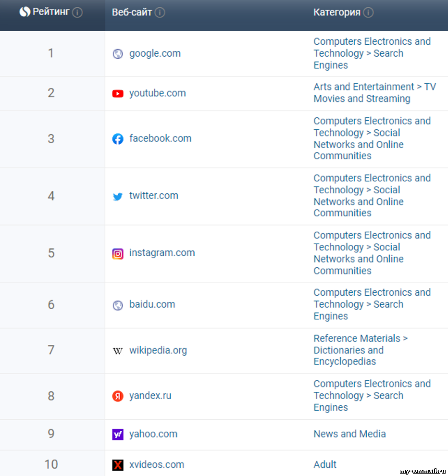Open the info icon next to Веб-сайт
Screen dimensions: 448x476
pos(160,13)
